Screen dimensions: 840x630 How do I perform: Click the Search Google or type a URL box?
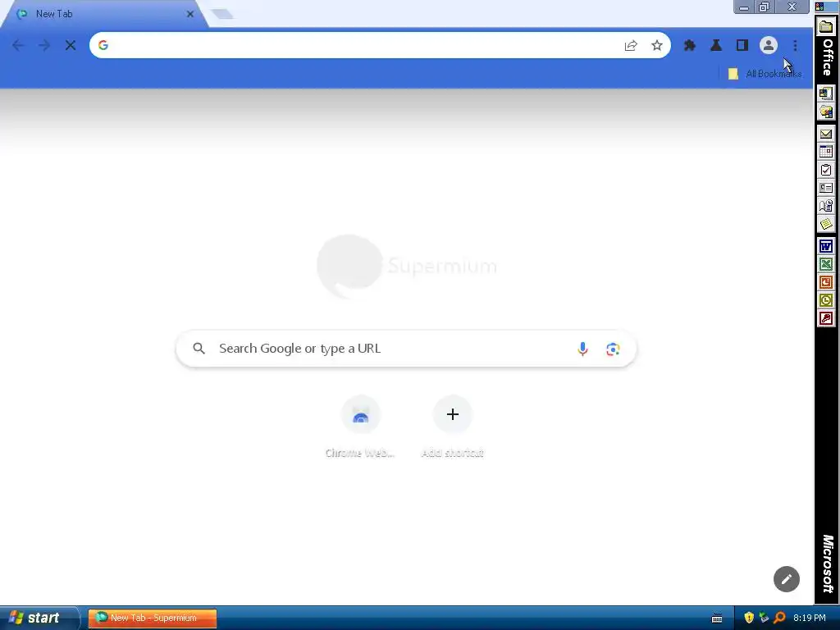pyautogui.click(x=406, y=349)
